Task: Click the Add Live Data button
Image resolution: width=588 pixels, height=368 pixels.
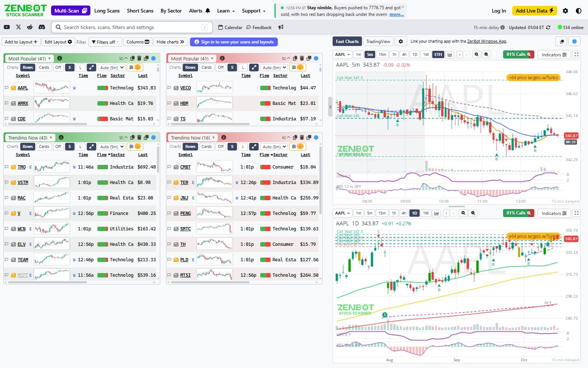Action: 535,11
